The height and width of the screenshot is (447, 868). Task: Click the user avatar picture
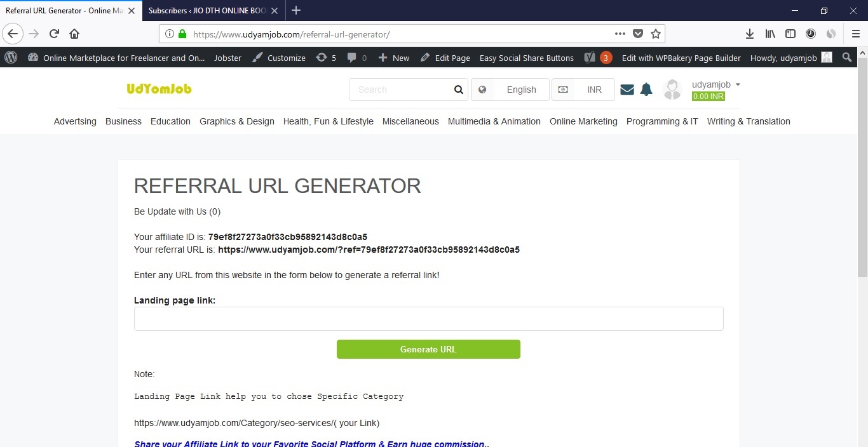(x=672, y=90)
